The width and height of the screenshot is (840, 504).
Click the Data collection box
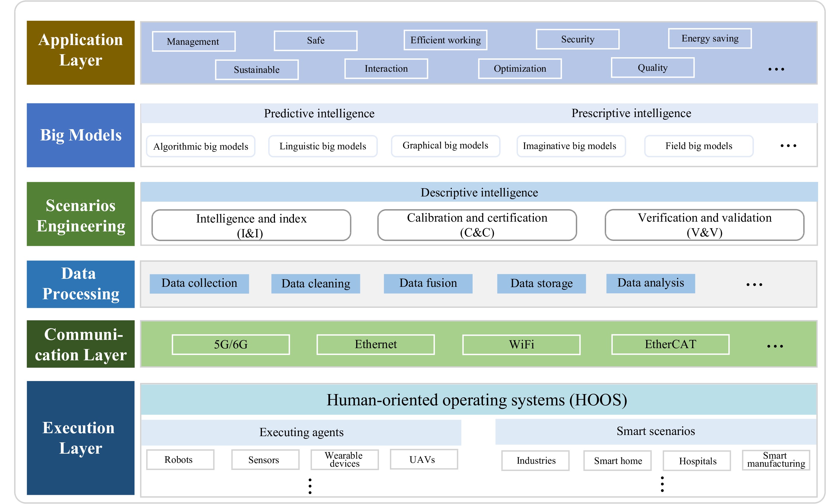pyautogui.click(x=199, y=284)
